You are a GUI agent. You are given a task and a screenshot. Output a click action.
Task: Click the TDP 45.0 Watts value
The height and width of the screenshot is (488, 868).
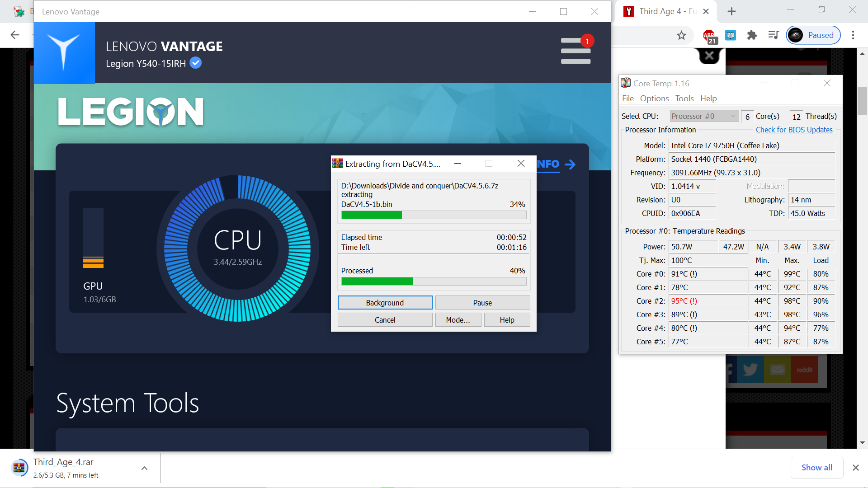(x=812, y=213)
